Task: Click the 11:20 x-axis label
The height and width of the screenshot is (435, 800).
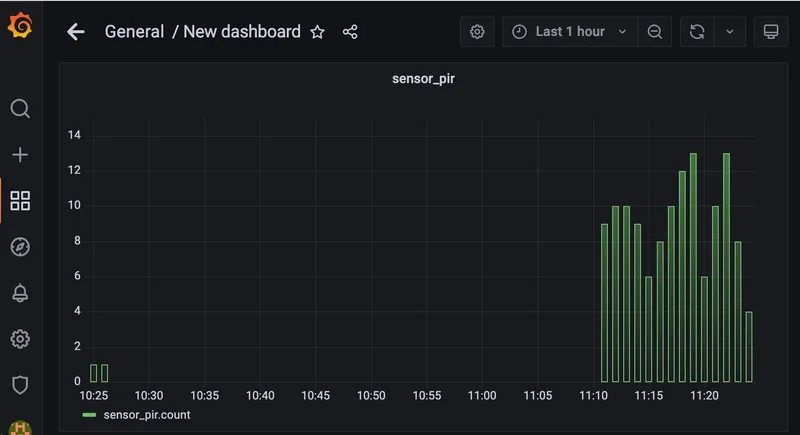Action: (704, 396)
